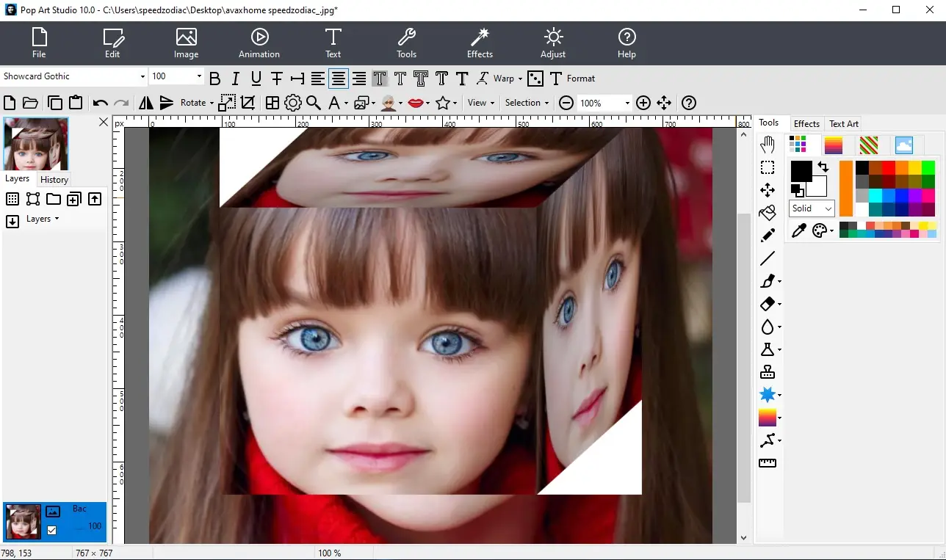946x560 pixels.
Task: Click the New document icon
Action: point(10,103)
